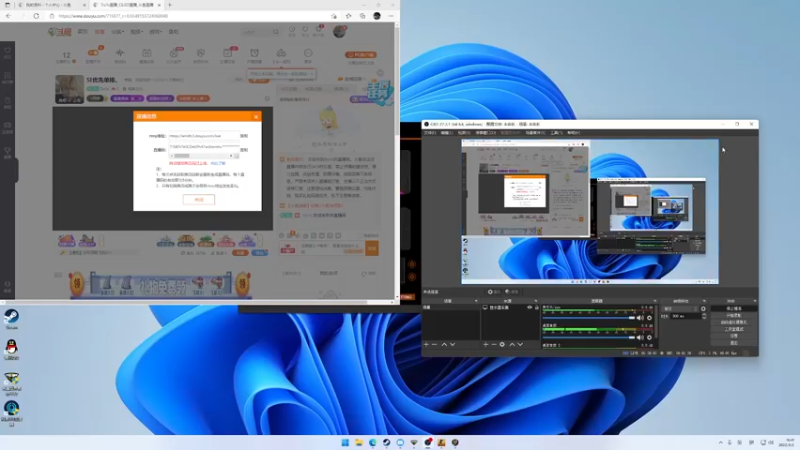Open transition properties gear in OBS
Image resolution: width=800 pixels, height=450 pixels.
[704, 309]
